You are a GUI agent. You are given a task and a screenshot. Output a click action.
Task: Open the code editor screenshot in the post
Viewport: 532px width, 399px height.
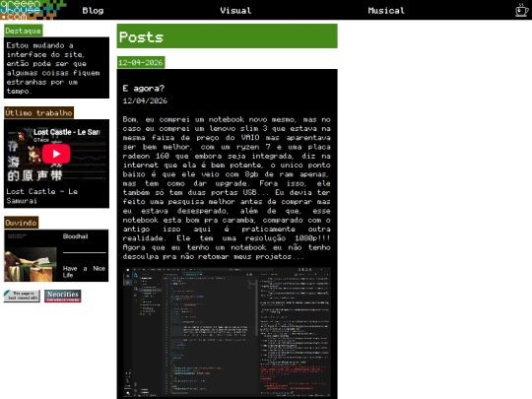tap(227, 332)
